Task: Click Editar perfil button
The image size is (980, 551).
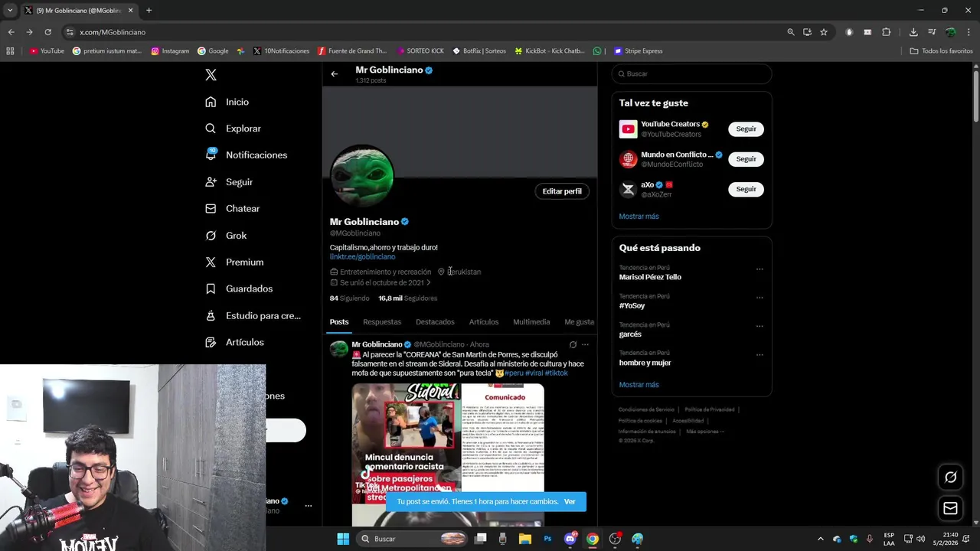Action: click(x=562, y=191)
